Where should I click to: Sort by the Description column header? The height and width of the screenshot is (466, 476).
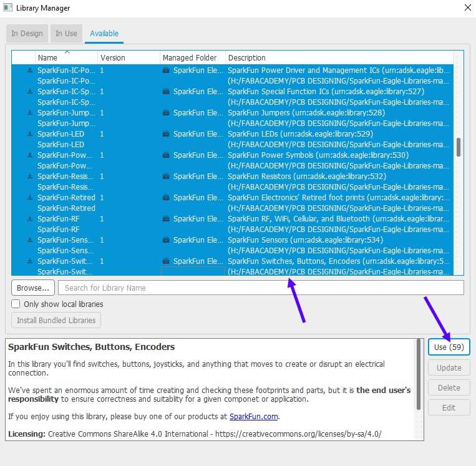(339, 57)
